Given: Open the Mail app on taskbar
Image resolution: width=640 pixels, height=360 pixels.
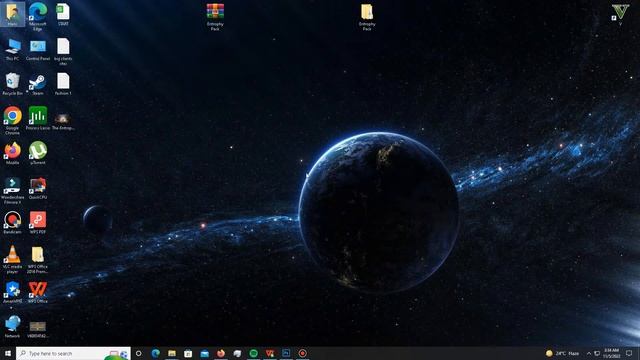Looking at the screenshot, I should coord(204,353).
